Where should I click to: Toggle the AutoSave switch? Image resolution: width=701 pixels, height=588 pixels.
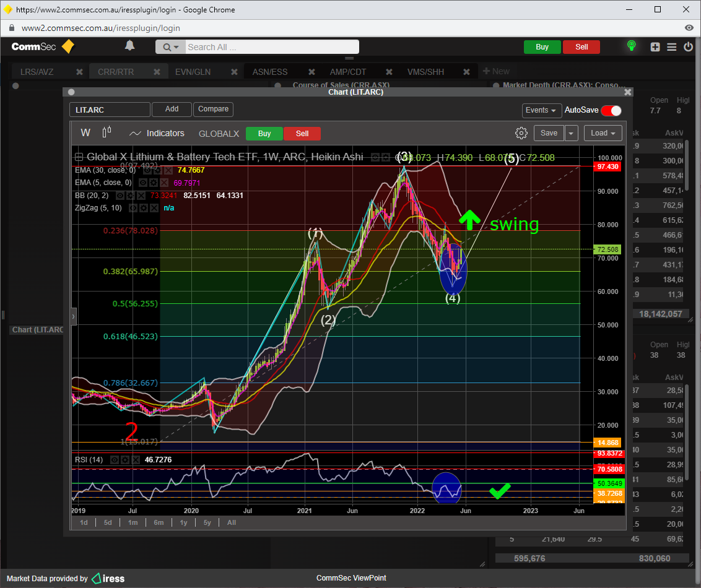(611, 110)
